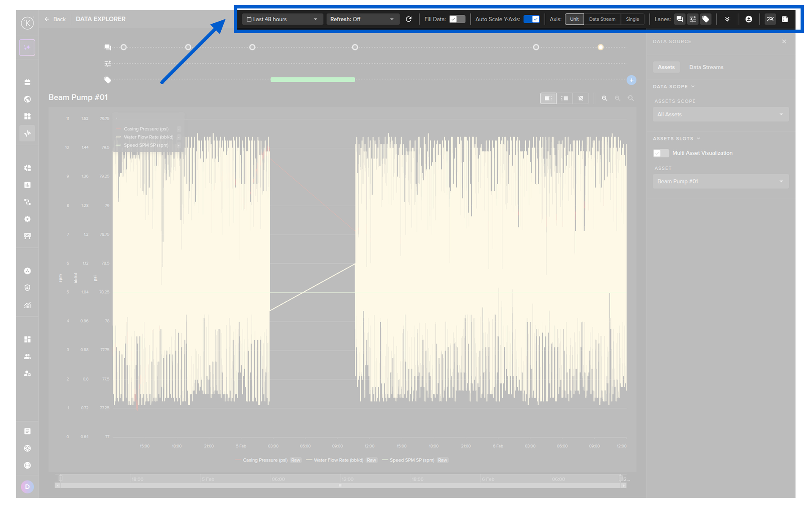Click the refresh data icon
This screenshot has width=812, height=508.
409,19
